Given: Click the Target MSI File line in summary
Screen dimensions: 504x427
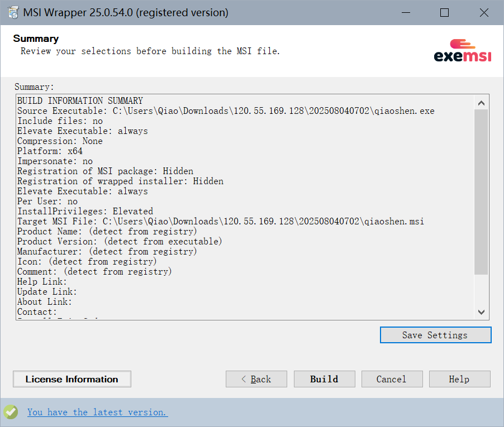Looking at the screenshot, I should click(220, 222).
